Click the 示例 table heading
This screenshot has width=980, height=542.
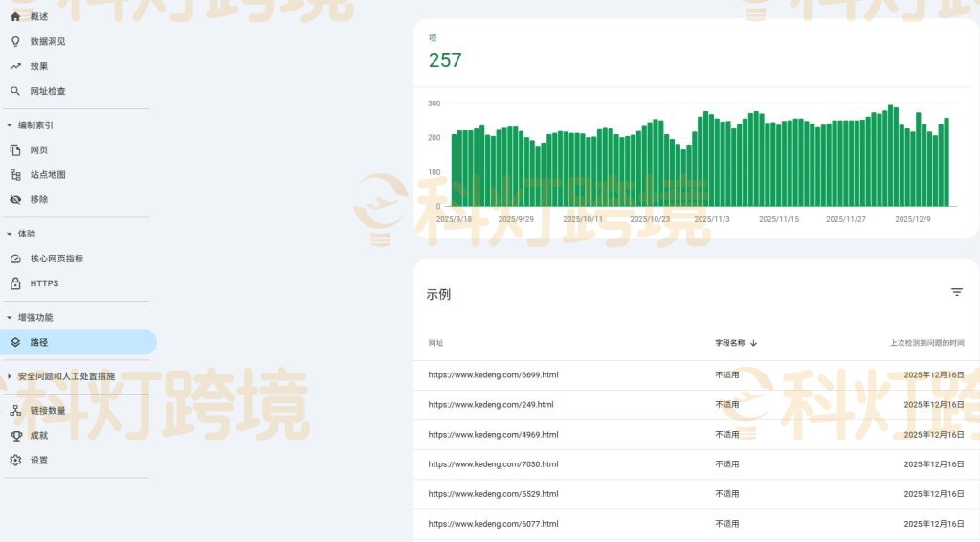click(x=438, y=294)
